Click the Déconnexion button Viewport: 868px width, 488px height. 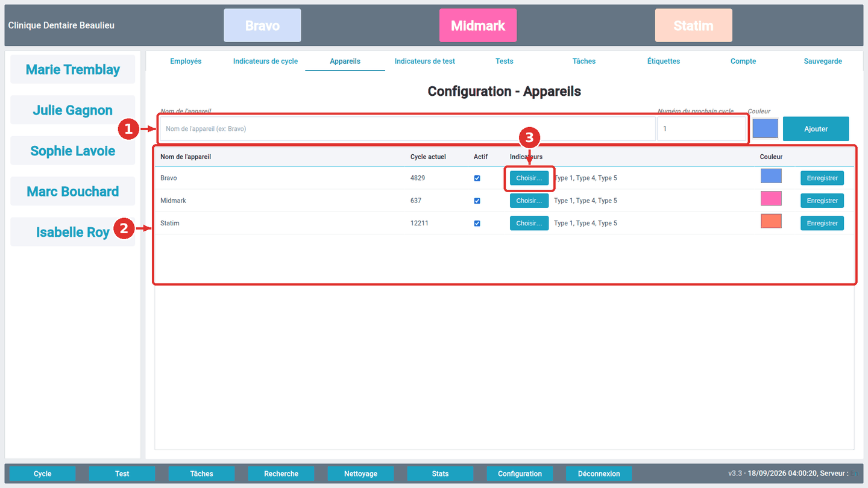[x=599, y=474]
